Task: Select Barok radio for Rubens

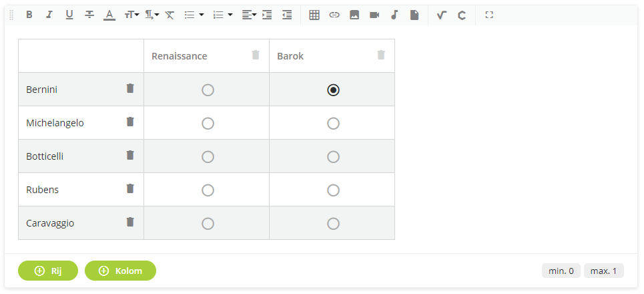Action: (333, 190)
